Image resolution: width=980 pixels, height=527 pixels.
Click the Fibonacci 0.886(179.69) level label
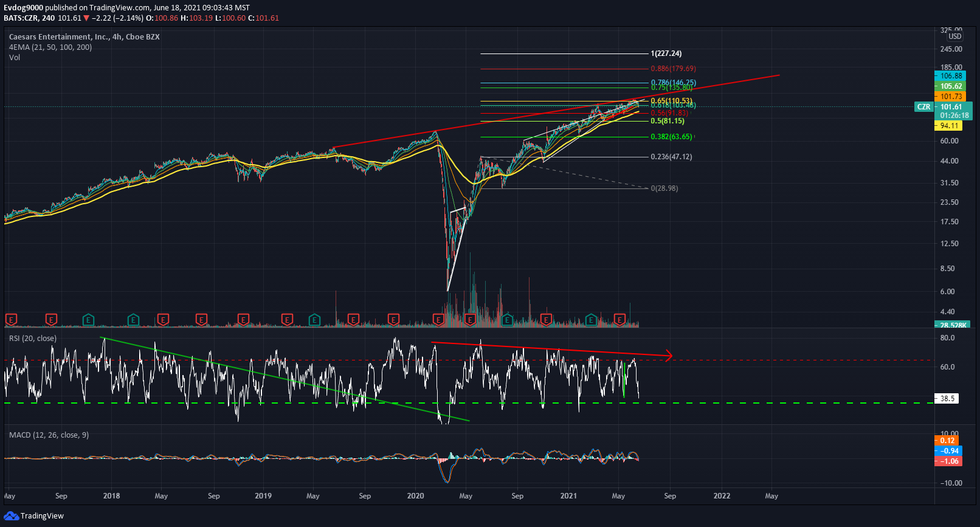[673, 69]
